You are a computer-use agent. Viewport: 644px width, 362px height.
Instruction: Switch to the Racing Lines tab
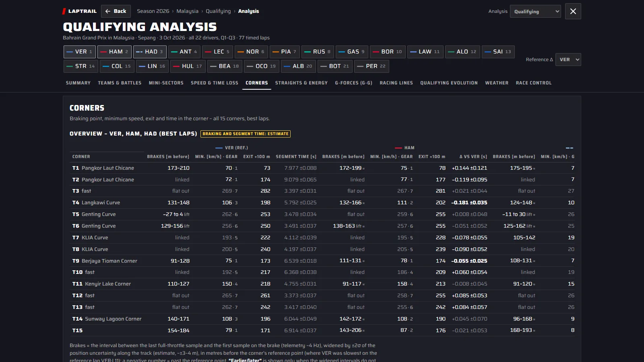396,83
